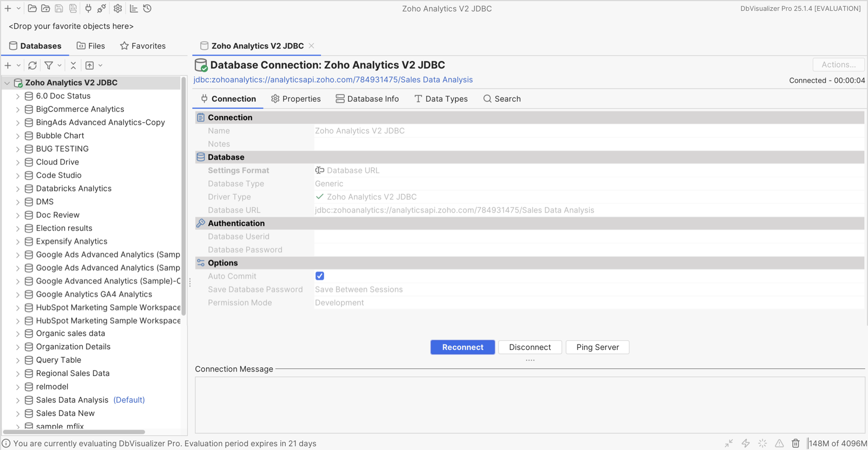Collapse the Zoho Analytics V2 JDBC root node
The height and width of the screenshot is (450, 868).
point(7,83)
